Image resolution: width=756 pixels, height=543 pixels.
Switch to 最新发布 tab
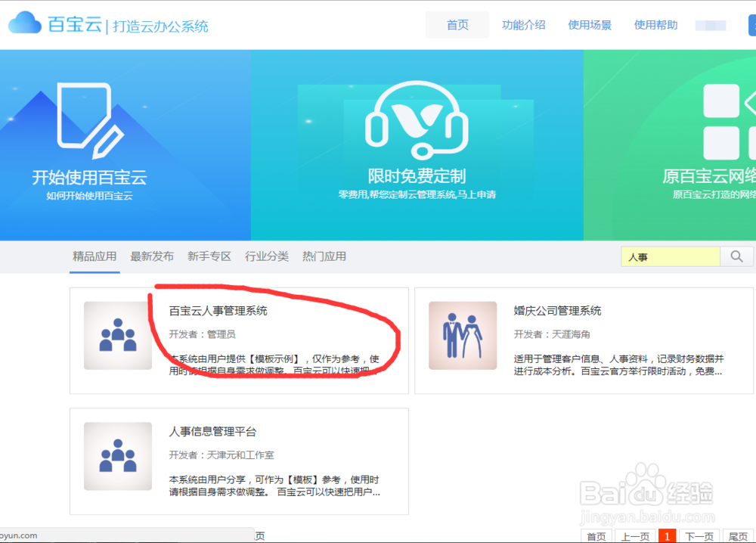point(152,256)
